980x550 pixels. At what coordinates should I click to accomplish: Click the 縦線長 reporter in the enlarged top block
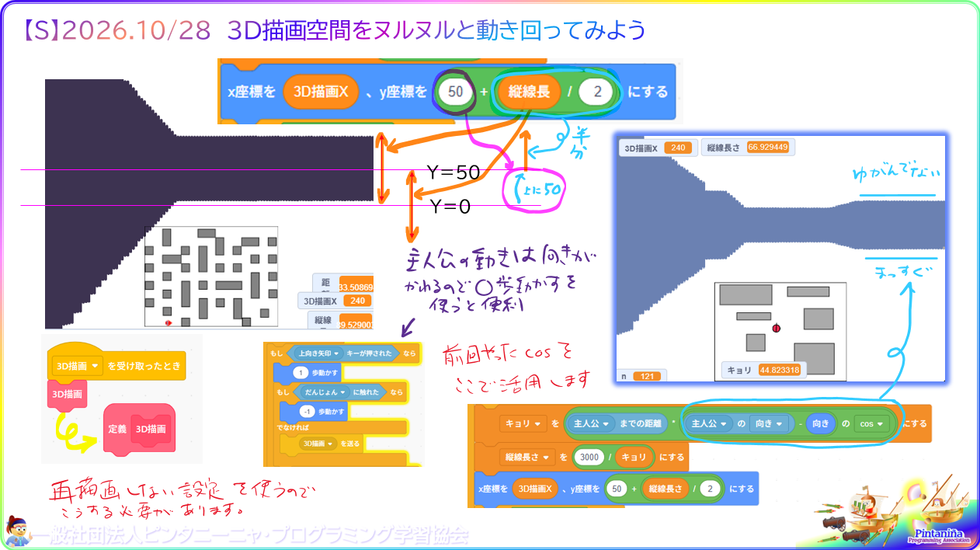[530, 92]
